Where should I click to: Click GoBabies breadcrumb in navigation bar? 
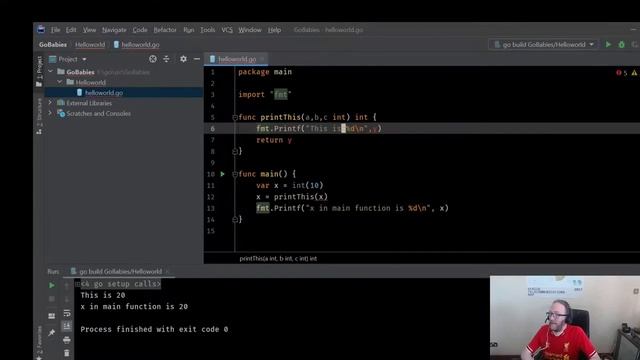pyautogui.click(x=53, y=44)
